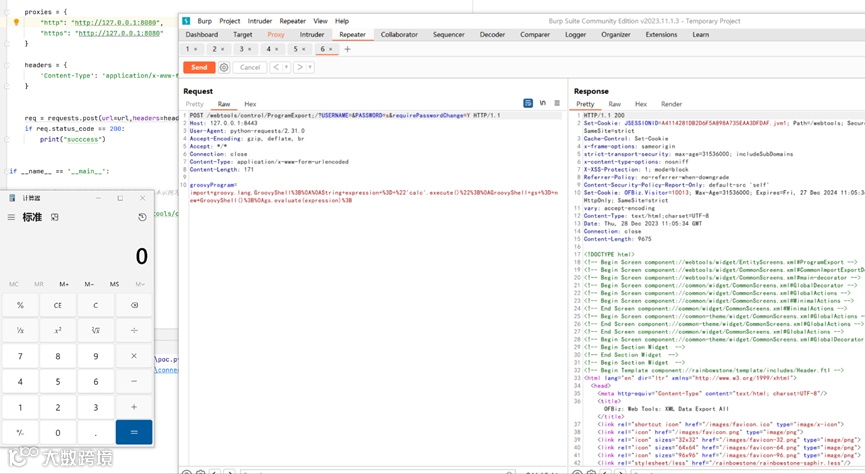Click Calculator x squared key
The height and width of the screenshot is (474, 865).
pyautogui.click(x=58, y=331)
